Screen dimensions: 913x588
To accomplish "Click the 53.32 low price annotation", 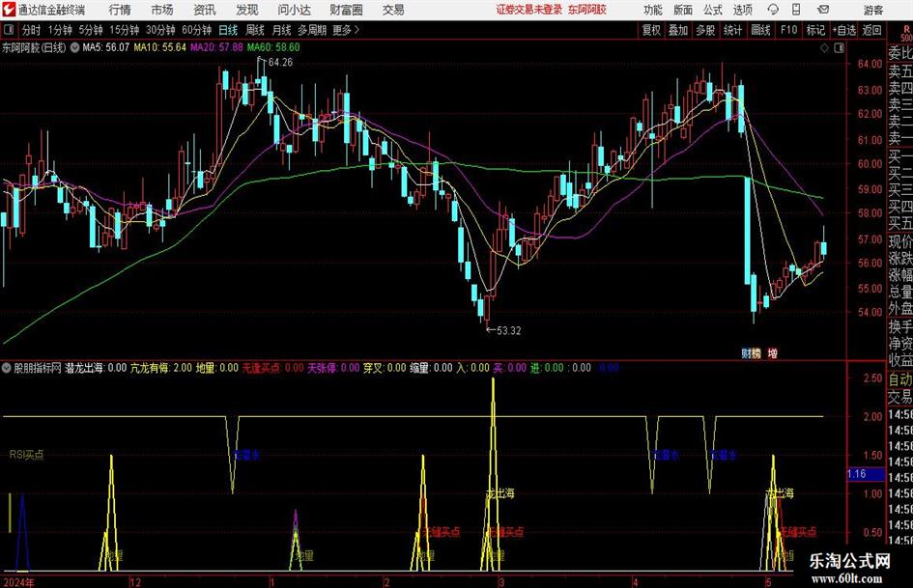I will [x=508, y=330].
